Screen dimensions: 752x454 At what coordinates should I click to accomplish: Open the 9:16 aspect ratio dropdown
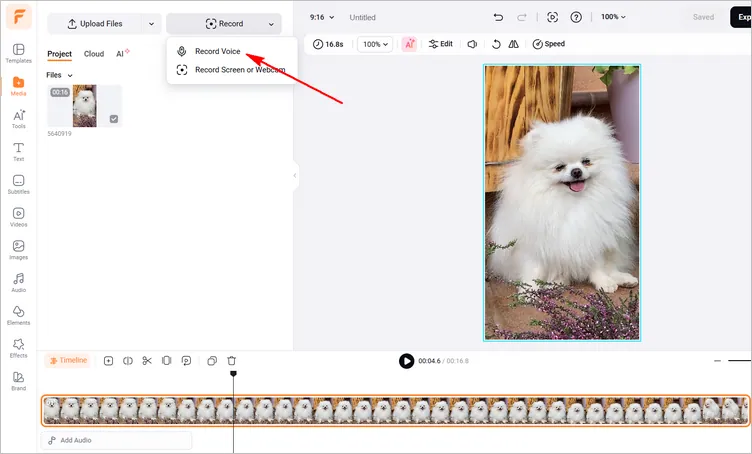click(322, 17)
